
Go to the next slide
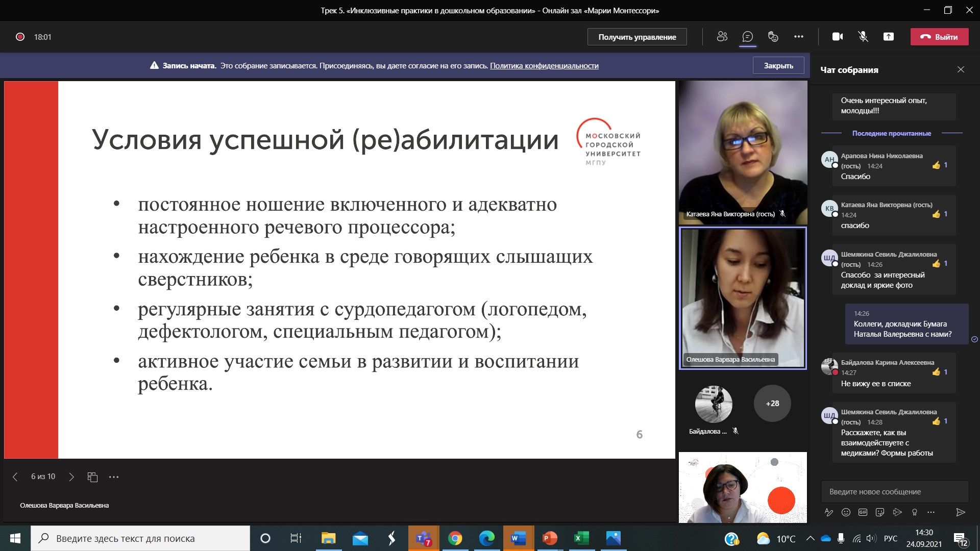pyautogui.click(x=71, y=477)
